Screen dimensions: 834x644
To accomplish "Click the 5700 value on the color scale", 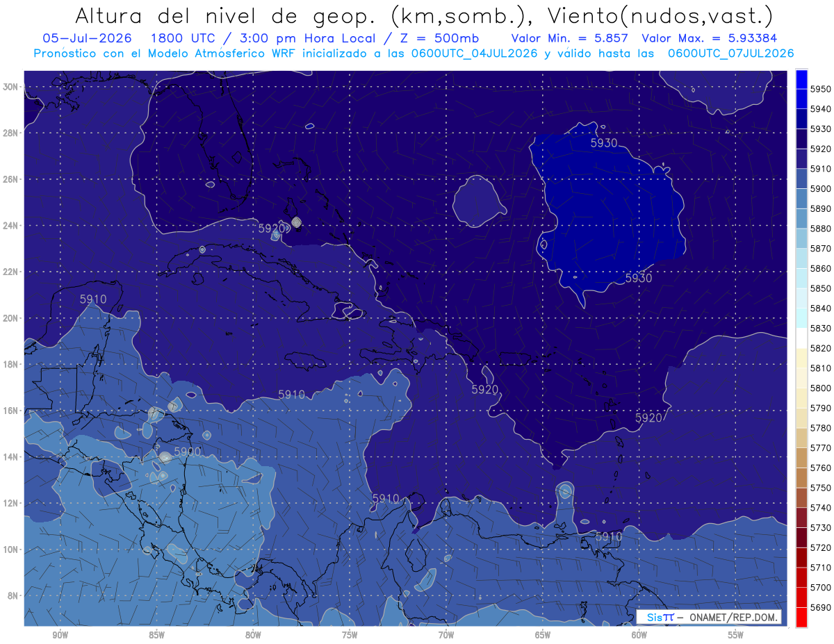I will [821, 587].
